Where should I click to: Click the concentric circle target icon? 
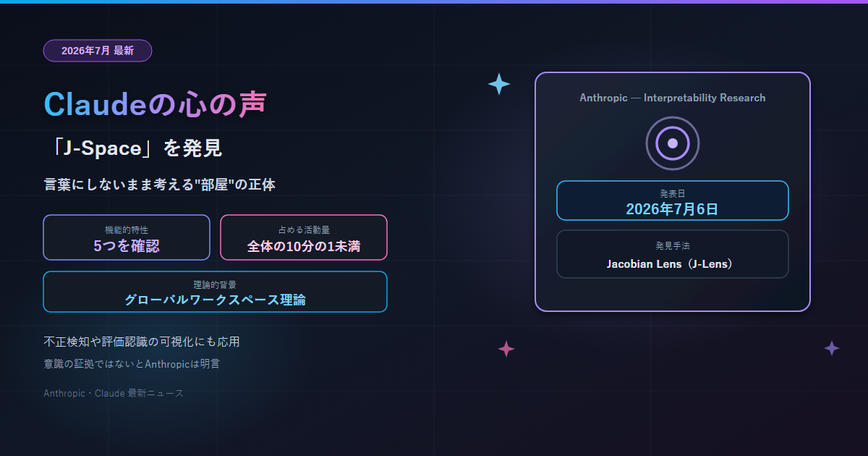(x=673, y=143)
